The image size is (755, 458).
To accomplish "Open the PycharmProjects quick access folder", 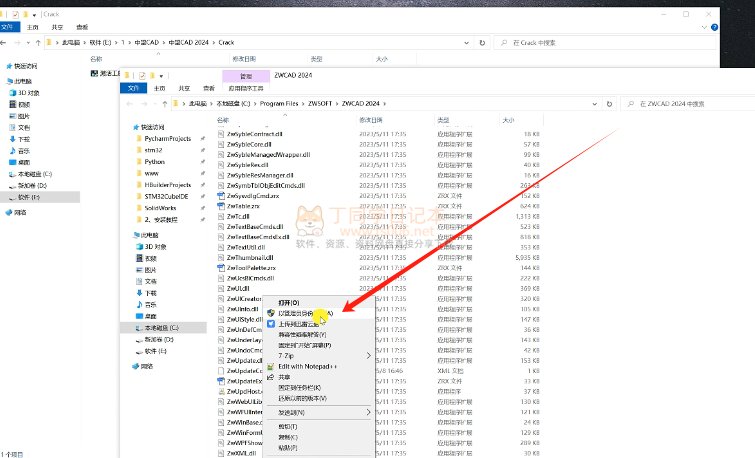I will (x=166, y=139).
